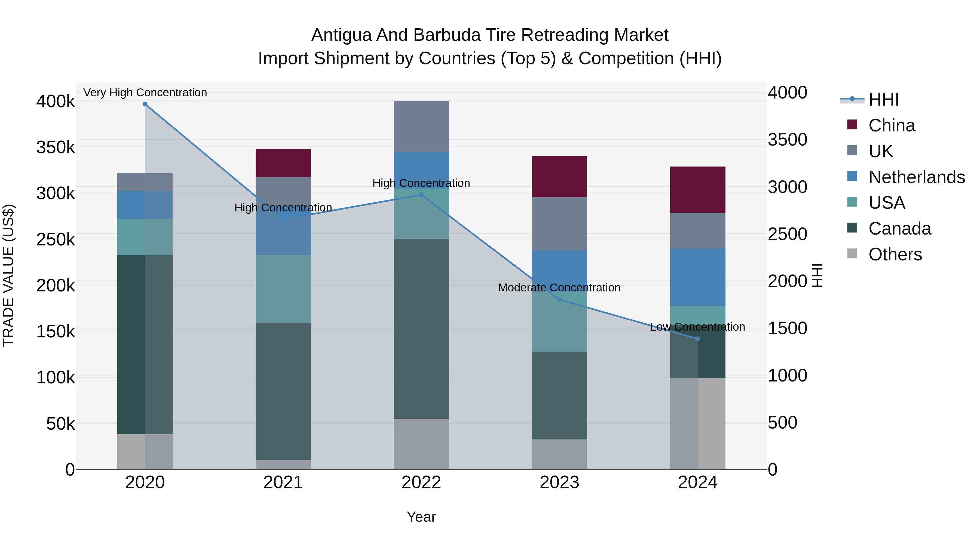The height and width of the screenshot is (551, 980).
Task: Click the 2500 HHI axis tick label
Action: pos(787,234)
